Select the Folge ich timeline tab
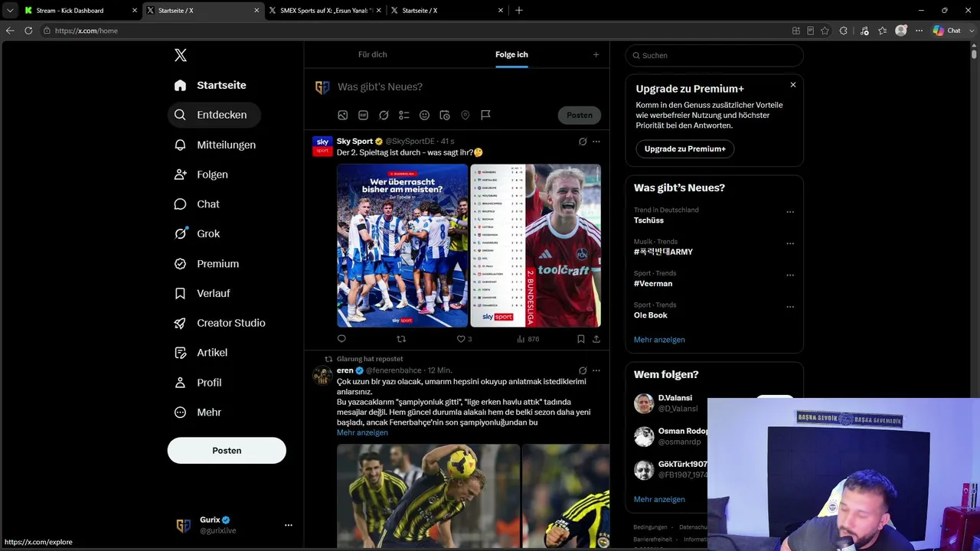The image size is (980, 551). point(511,54)
